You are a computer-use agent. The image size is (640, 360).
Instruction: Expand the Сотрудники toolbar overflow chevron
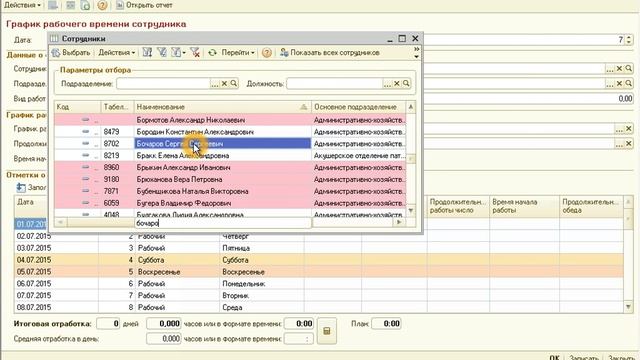tap(416, 49)
